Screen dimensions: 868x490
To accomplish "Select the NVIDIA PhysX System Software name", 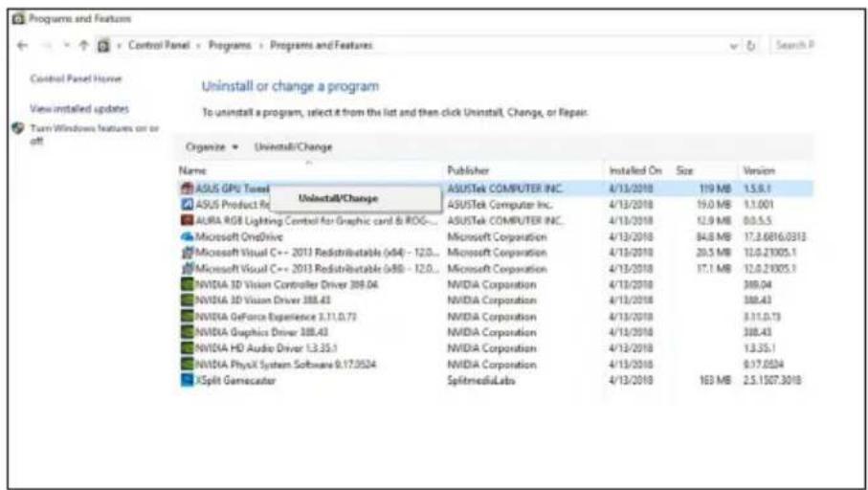I will click(x=285, y=365).
